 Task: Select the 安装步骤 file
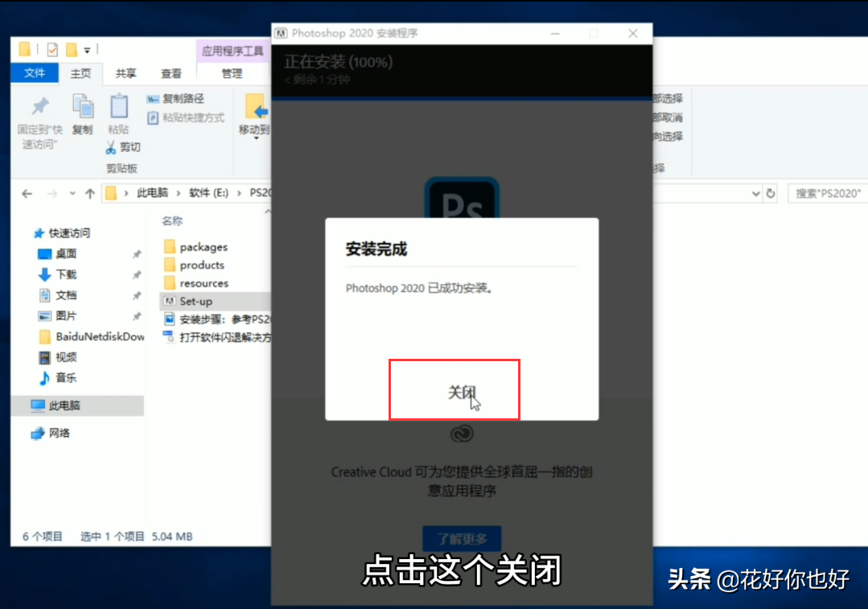click(217, 319)
